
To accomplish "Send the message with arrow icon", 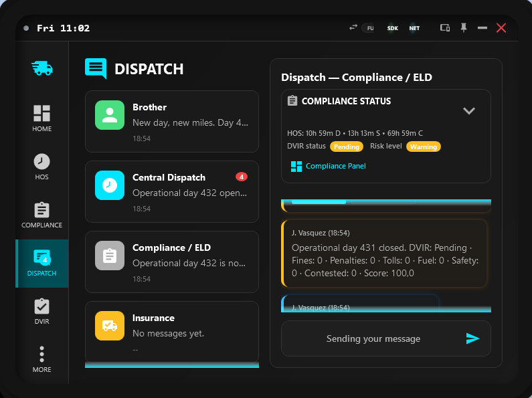I will click(472, 338).
